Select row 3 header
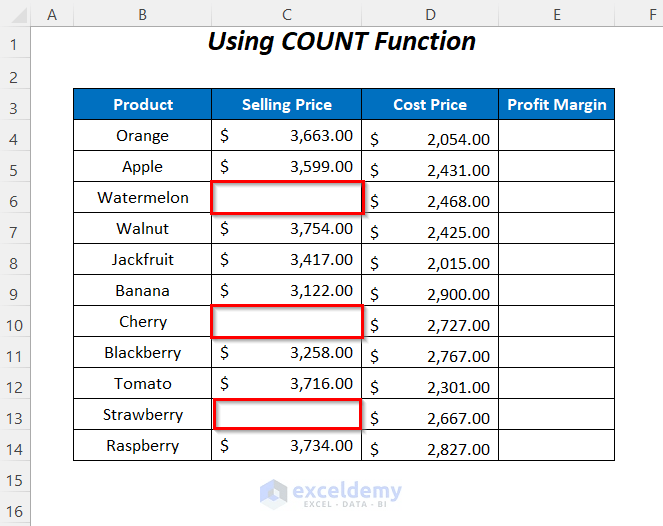This screenshot has height=526, width=663. 15,104
